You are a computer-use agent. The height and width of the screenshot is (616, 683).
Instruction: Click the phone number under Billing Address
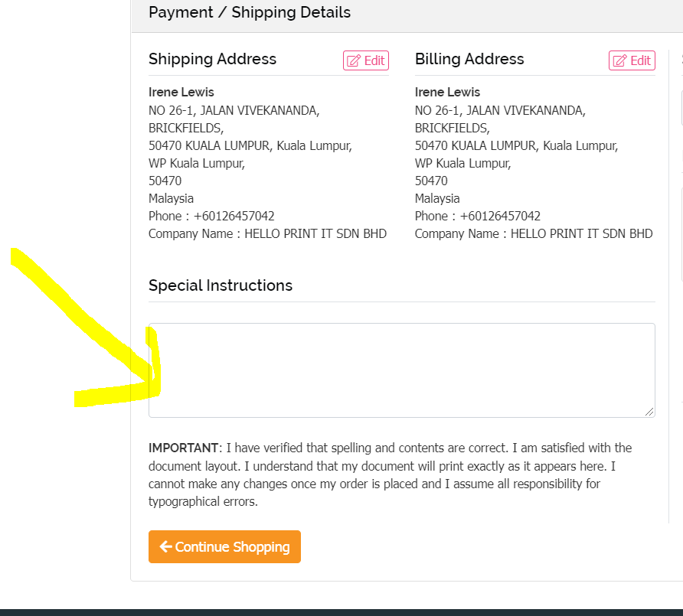pyautogui.click(x=500, y=217)
